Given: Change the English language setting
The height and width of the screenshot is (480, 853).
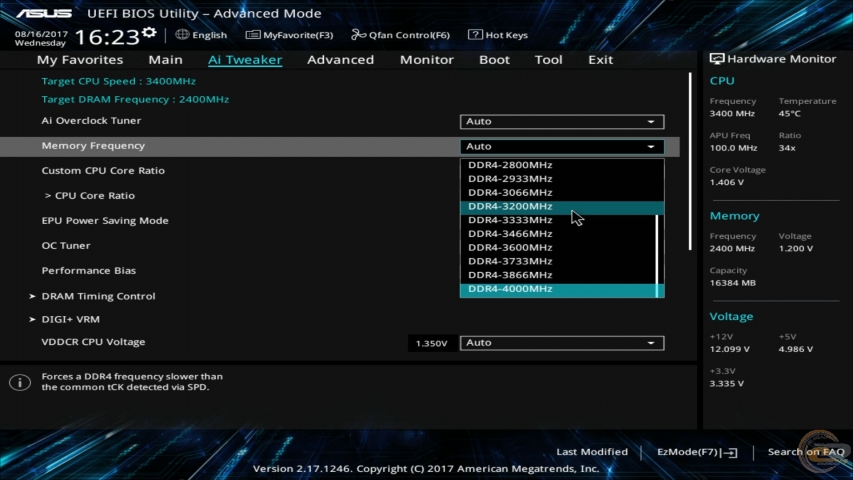Looking at the screenshot, I should tap(201, 35).
